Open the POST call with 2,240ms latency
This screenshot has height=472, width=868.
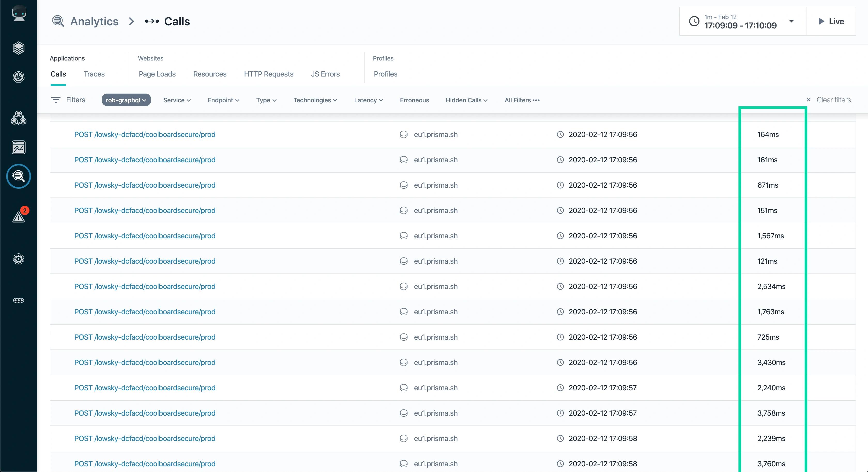coord(144,388)
